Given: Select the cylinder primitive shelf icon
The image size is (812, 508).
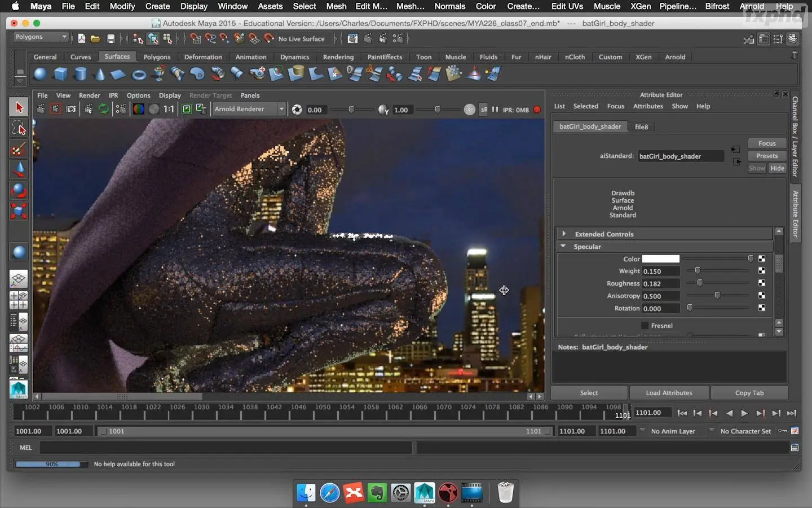Looking at the screenshot, I should tap(81, 74).
